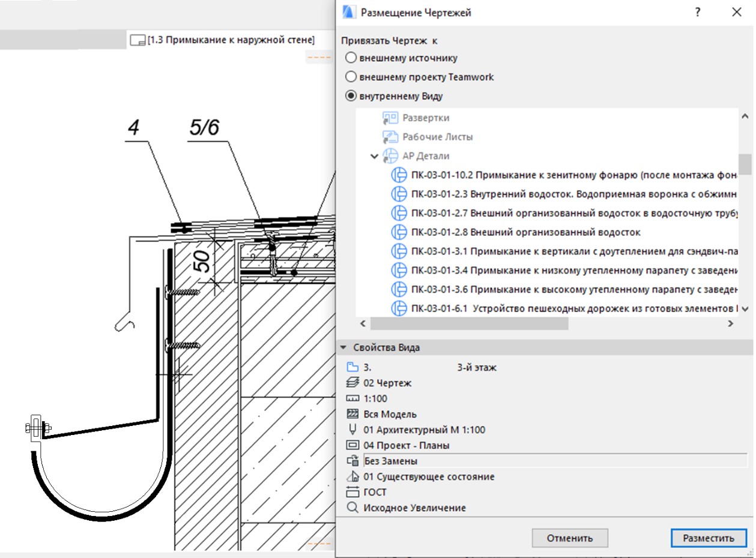Select the внешнему источнику radio button

point(350,58)
